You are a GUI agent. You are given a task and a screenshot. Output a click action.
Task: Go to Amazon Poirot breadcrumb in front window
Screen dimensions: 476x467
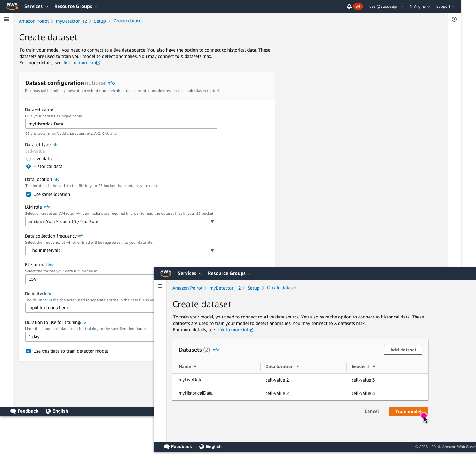click(x=187, y=288)
